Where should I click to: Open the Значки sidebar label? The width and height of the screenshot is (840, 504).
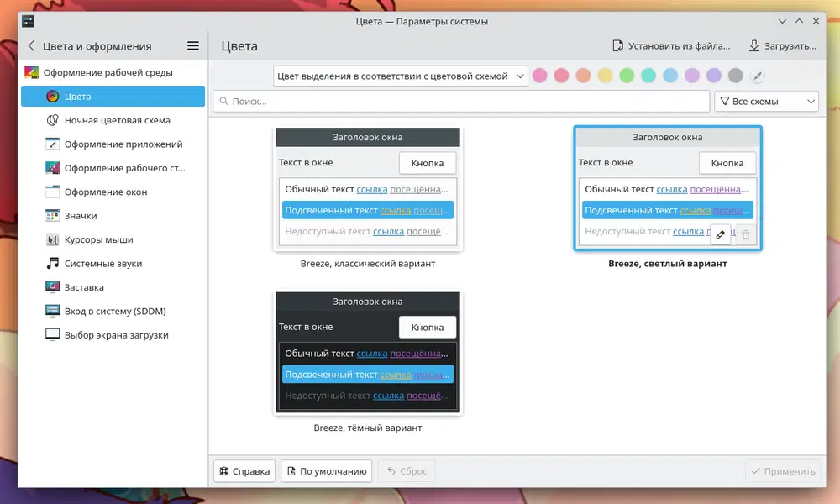(81, 216)
